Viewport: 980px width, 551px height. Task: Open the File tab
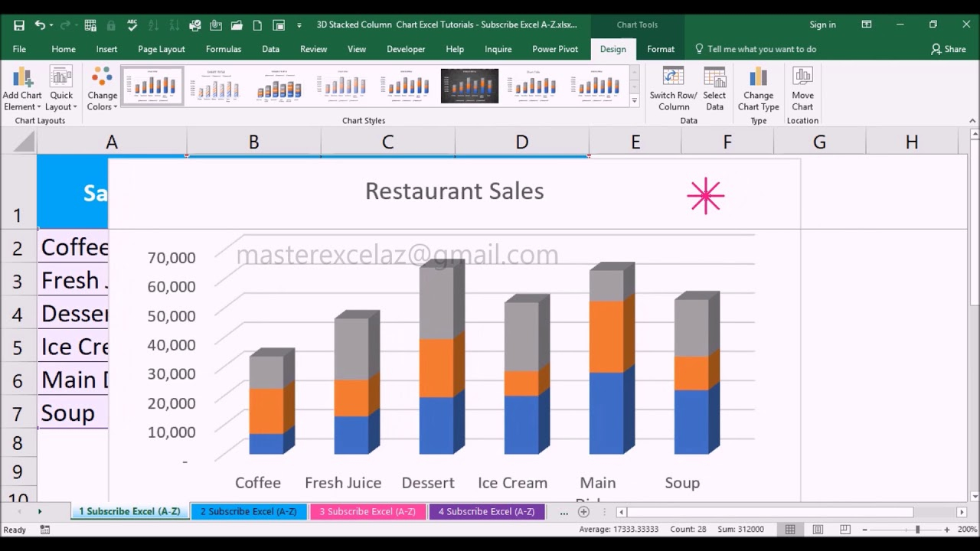[19, 49]
